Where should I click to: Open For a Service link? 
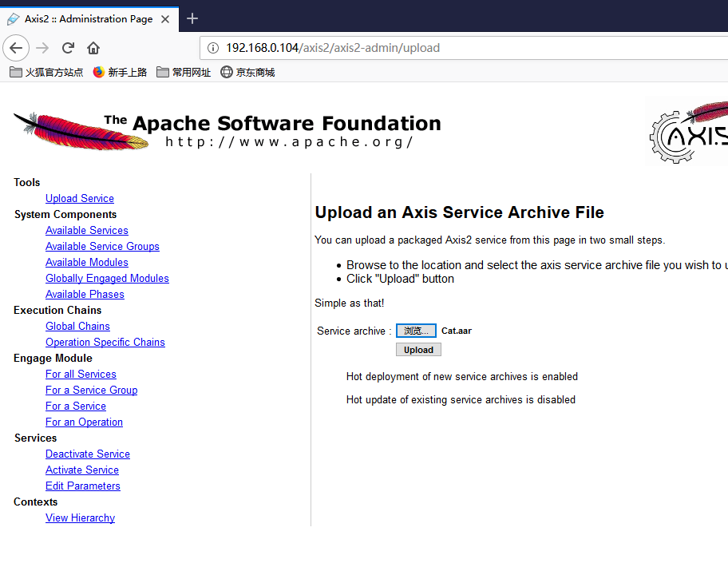(76, 406)
